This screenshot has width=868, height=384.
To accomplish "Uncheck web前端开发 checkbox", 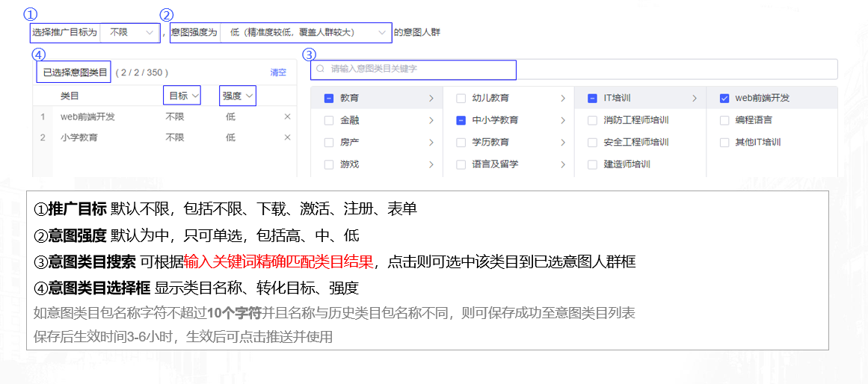I will 724,98.
